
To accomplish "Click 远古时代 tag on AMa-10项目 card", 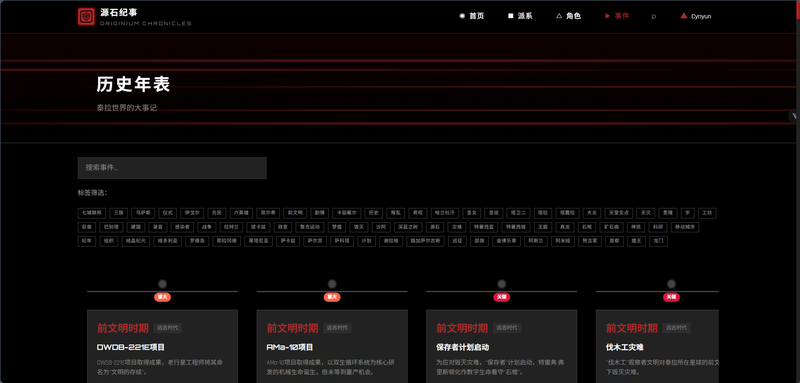I will [338, 328].
